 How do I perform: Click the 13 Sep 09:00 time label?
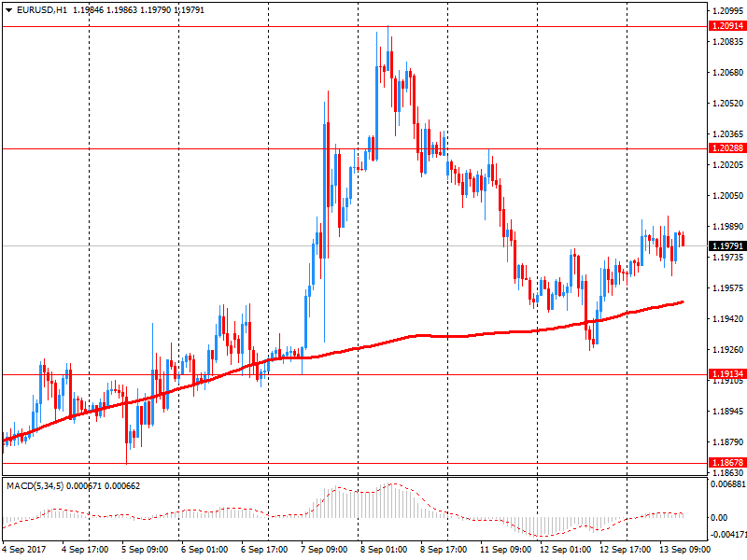(x=684, y=550)
